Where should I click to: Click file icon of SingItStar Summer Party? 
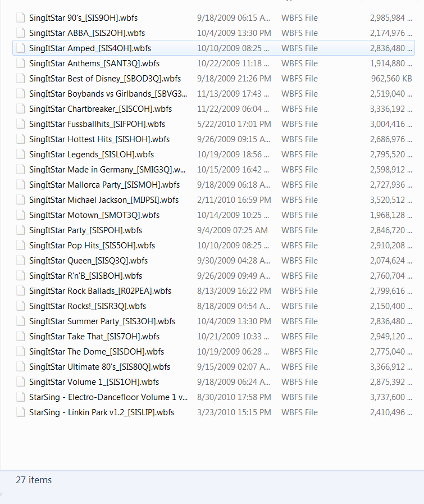pyautogui.click(x=21, y=321)
